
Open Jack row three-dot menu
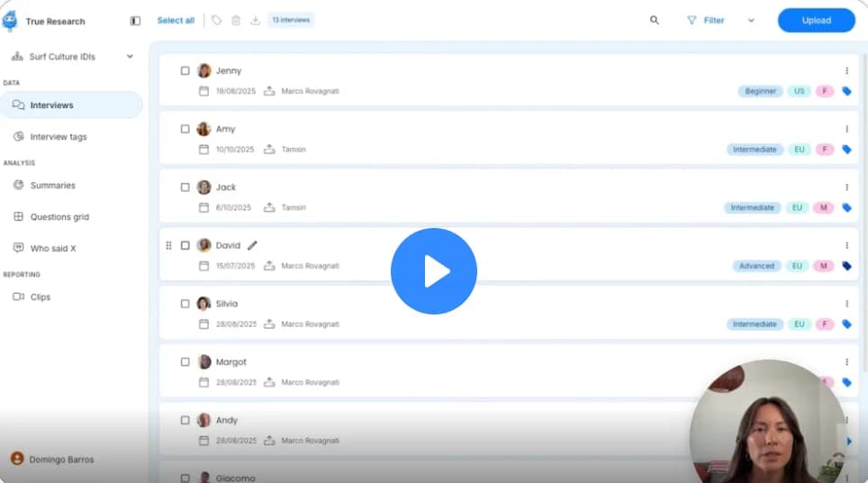tap(846, 187)
